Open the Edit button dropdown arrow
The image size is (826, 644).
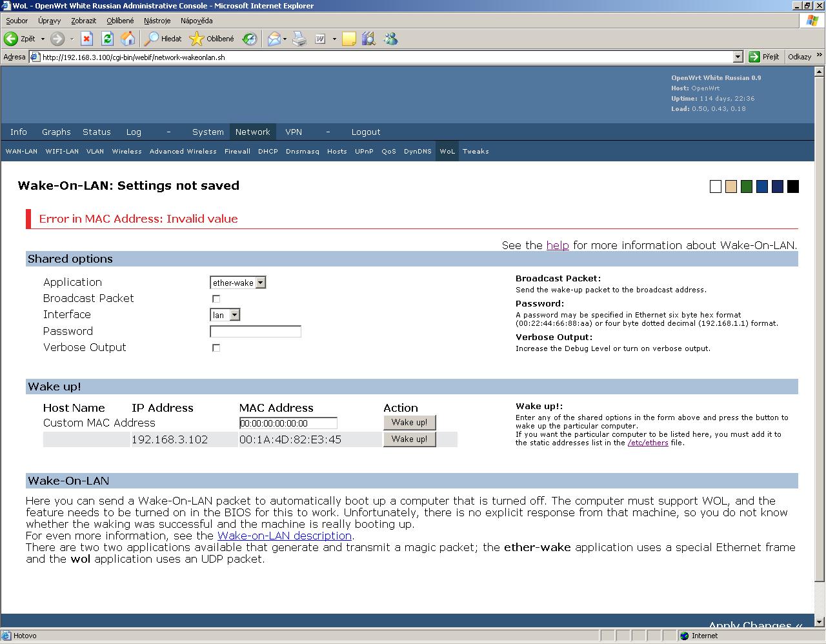coord(334,39)
